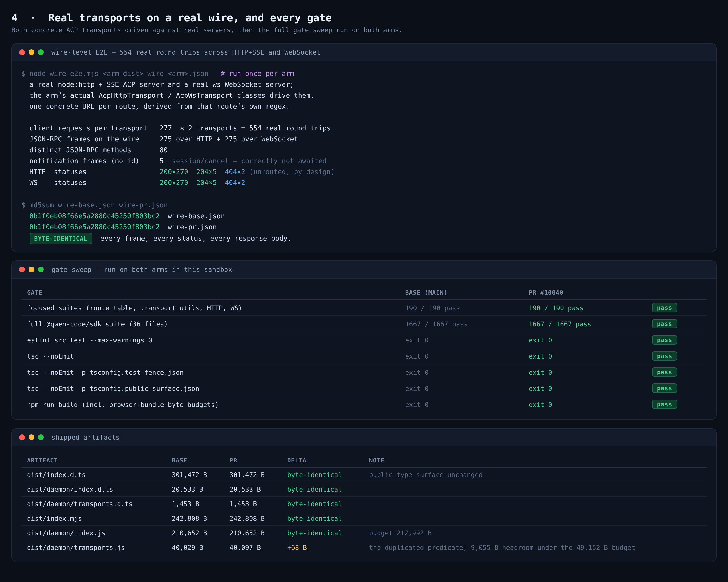Click the +68 B delta value
The width and height of the screenshot is (728, 582).
coord(297,548)
